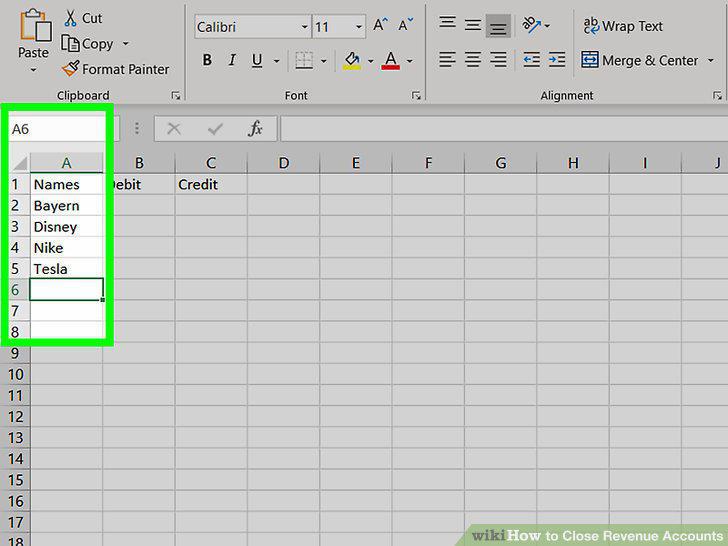Open Clipboard dialog launcher
The height and width of the screenshot is (546, 728).
(x=176, y=96)
